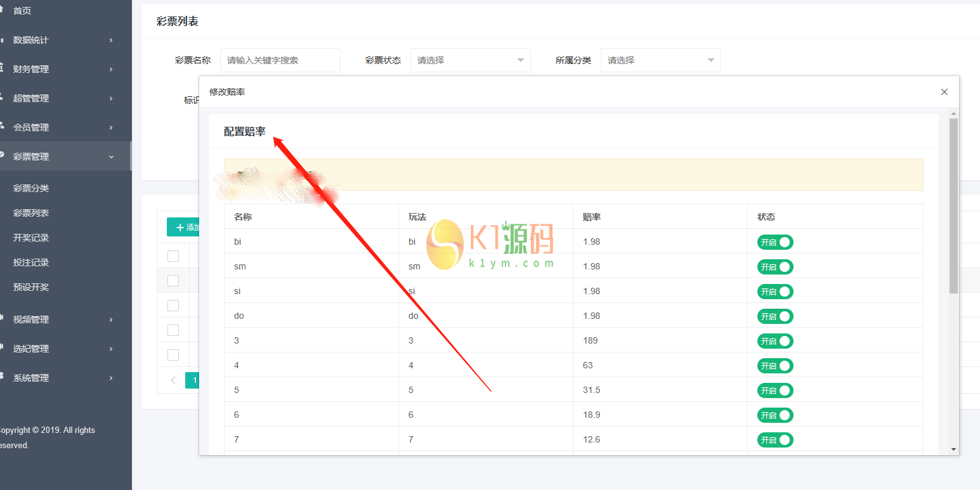Viewport: 980px width, 490px height.
Task: Open the 开奖记录 page
Action: 31,238
